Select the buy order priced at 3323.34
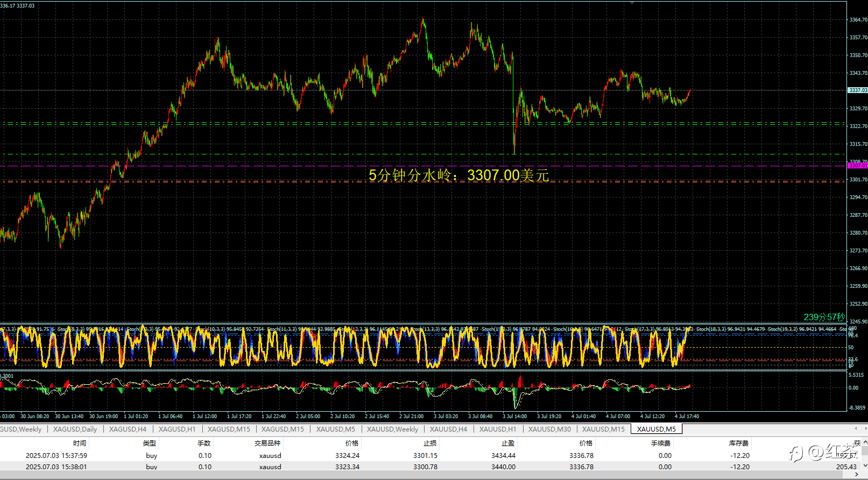 tap(431, 467)
